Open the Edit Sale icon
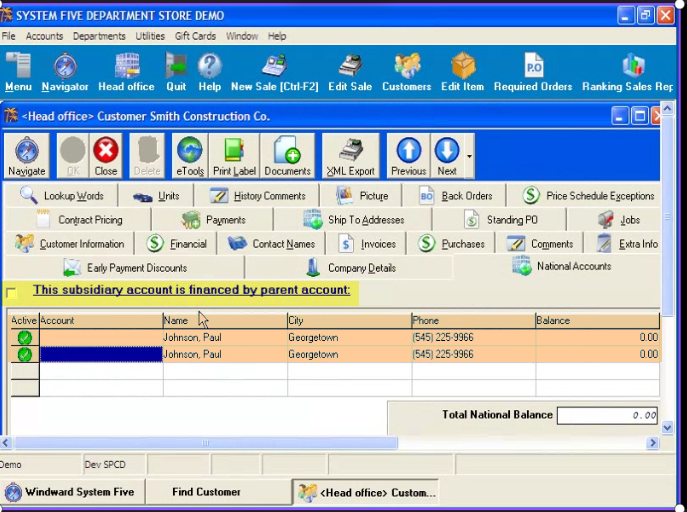The height and width of the screenshot is (512, 687). (x=350, y=72)
